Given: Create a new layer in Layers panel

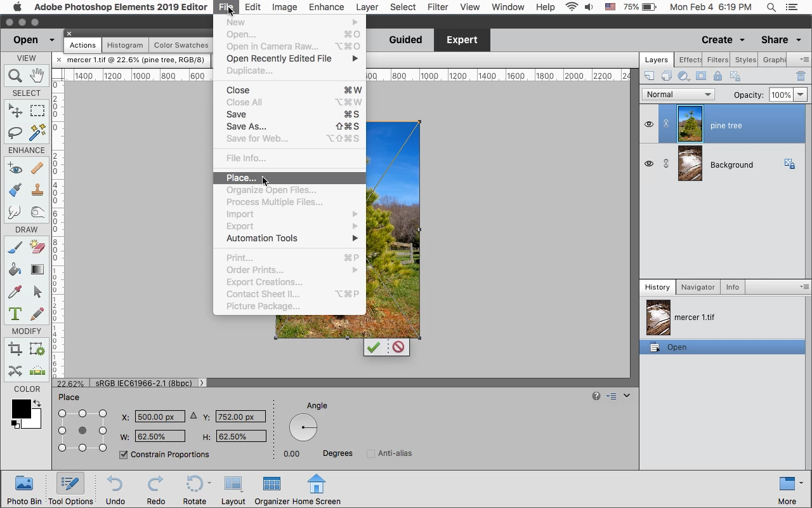Looking at the screenshot, I should [x=650, y=76].
